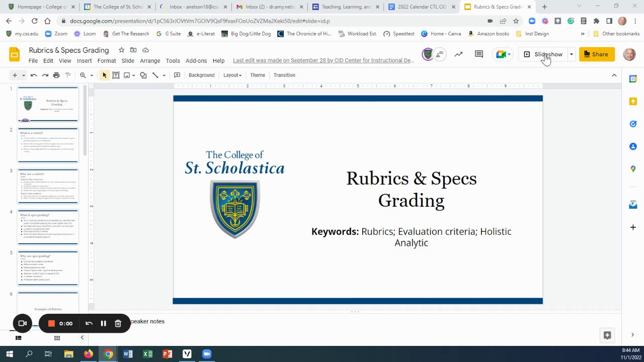
Task: Click the move to folder icon
Action: [x=133, y=50]
